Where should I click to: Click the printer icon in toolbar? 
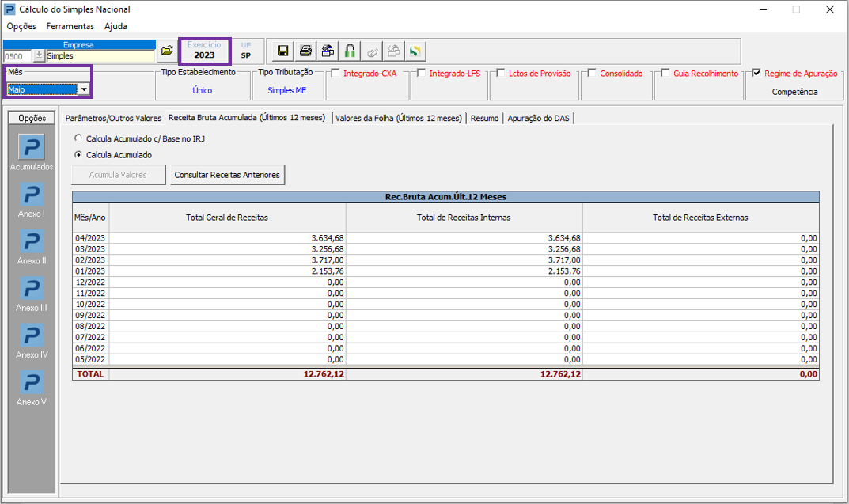pos(305,51)
